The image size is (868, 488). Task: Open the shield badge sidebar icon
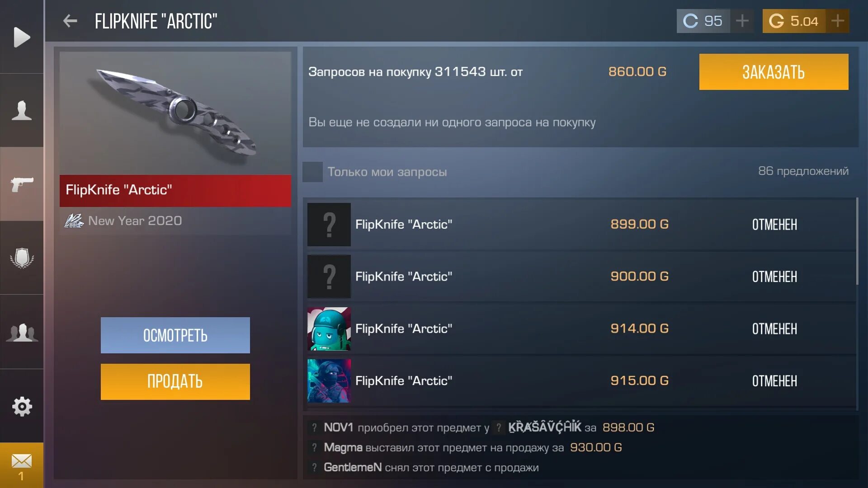22,258
